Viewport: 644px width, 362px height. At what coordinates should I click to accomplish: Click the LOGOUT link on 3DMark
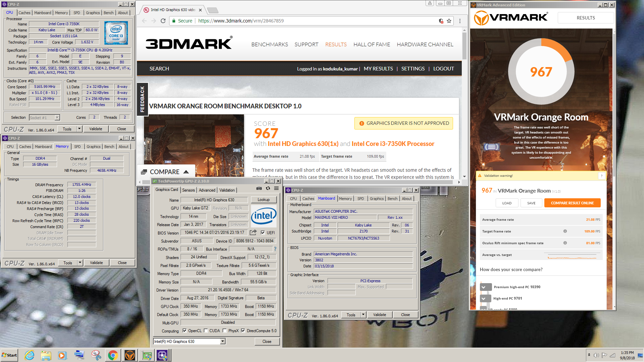(443, 68)
